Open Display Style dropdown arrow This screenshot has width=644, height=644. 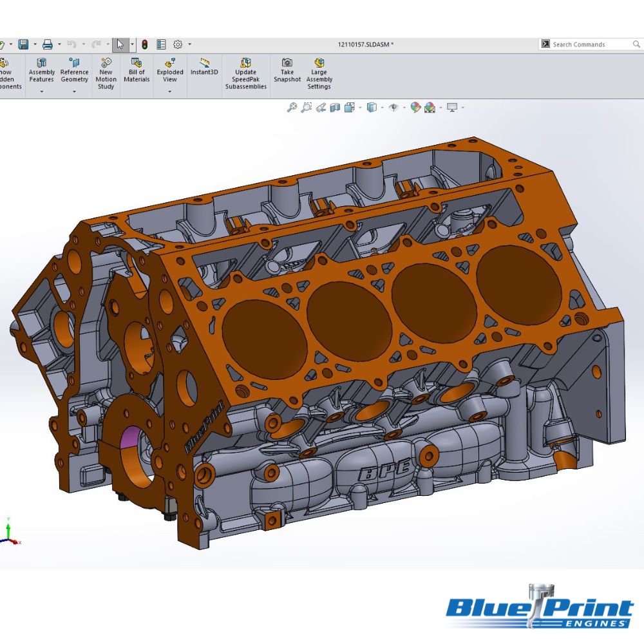382,108
